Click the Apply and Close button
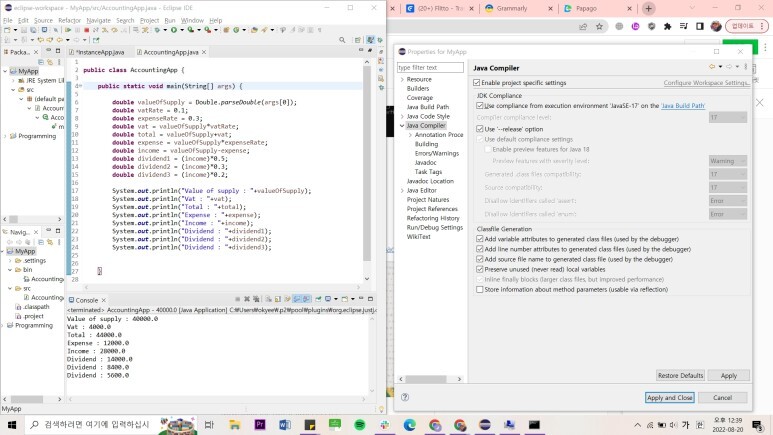773x435 pixels. (x=669, y=398)
